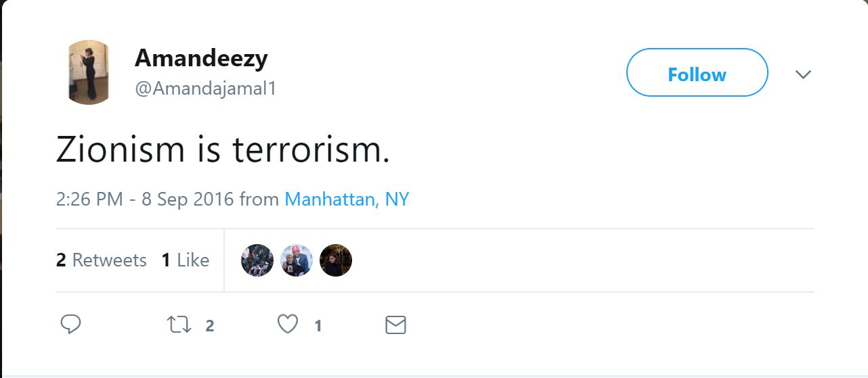Open the first liker's avatar
Screen dimensions: 868x378
(x=257, y=260)
